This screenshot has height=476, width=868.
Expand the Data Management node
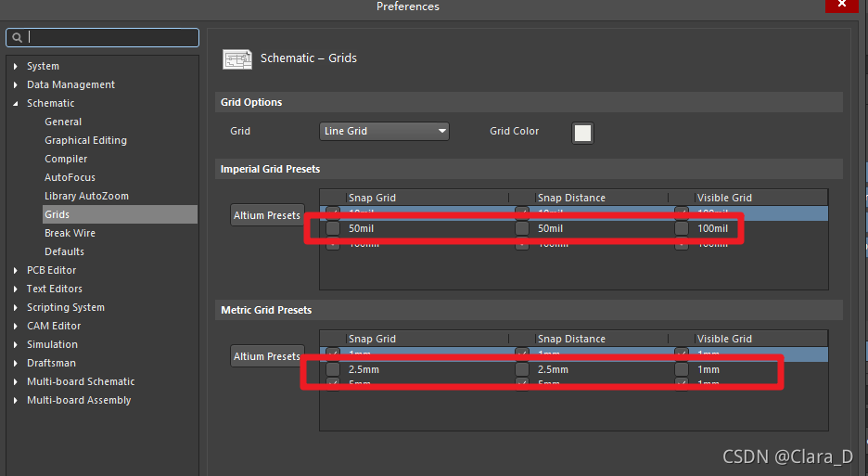pos(16,85)
